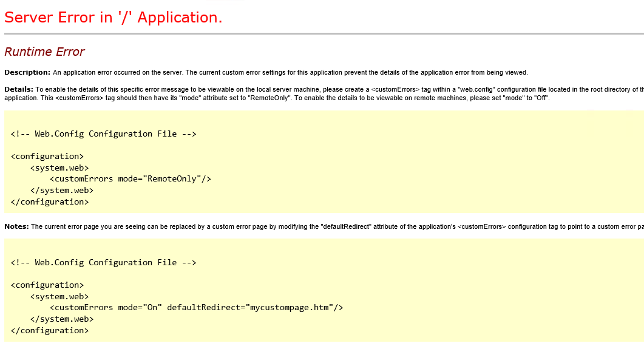This screenshot has height=349, width=644.
Task: Click the sentence "An application error occurred on the server"
Action: [117, 73]
